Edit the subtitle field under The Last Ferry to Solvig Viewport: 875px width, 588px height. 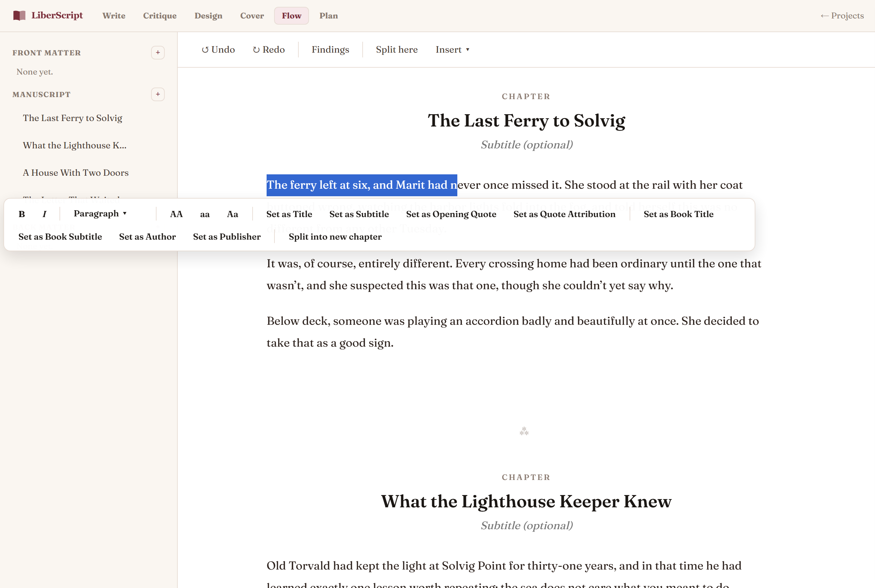526,144
